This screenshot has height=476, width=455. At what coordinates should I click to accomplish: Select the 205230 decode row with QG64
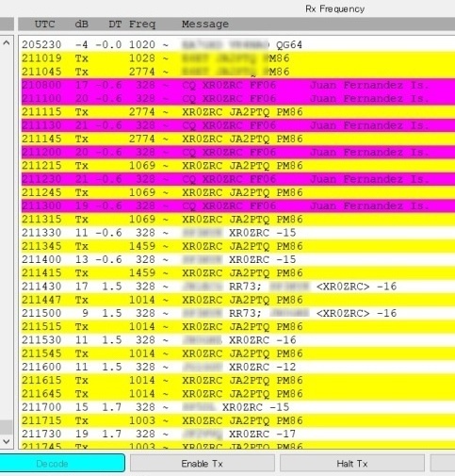click(x=236, y=44)
